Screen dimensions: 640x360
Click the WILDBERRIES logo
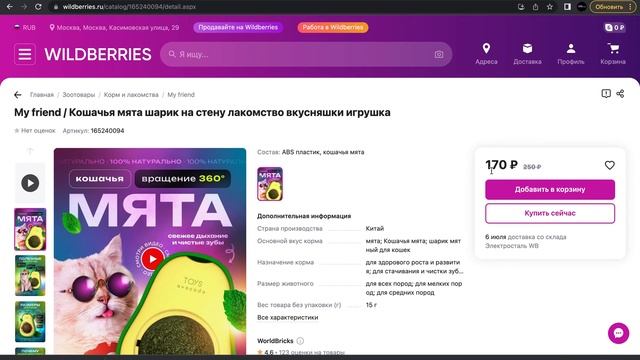click(98, 54)
